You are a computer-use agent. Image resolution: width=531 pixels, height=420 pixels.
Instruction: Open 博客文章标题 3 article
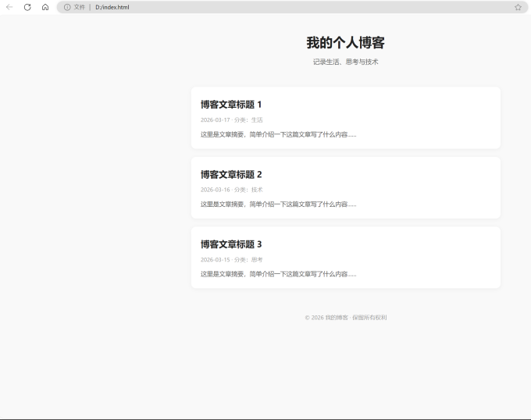231,244
